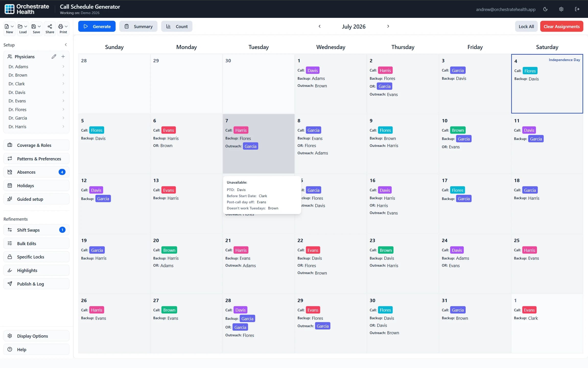Screen dimensions: 588x368
Task: Expand Dr. Clark entry
Action: [x=36, y=84]
